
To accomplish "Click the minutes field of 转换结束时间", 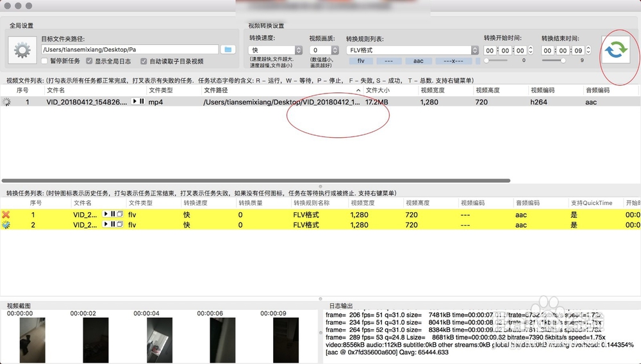I will [563, 51].
